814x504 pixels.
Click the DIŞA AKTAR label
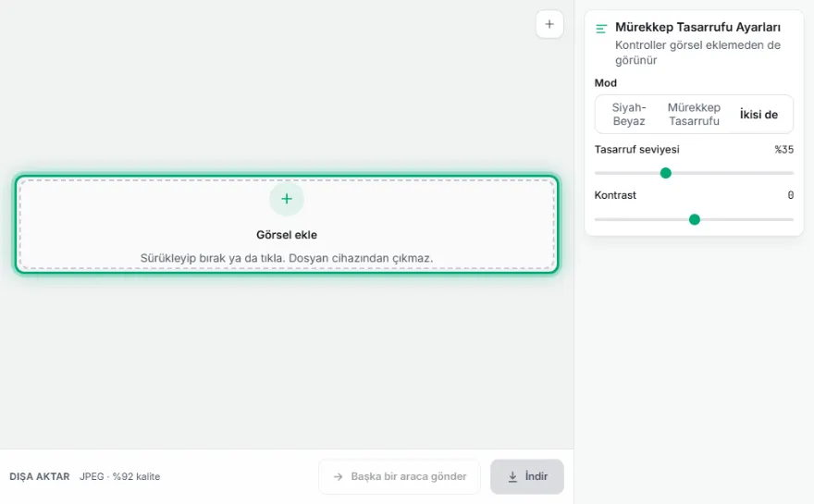(40, 476)
